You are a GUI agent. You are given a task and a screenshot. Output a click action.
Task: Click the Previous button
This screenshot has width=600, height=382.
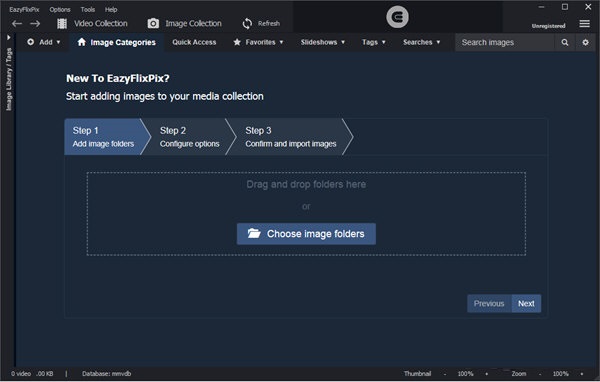(x=489, y=304)
